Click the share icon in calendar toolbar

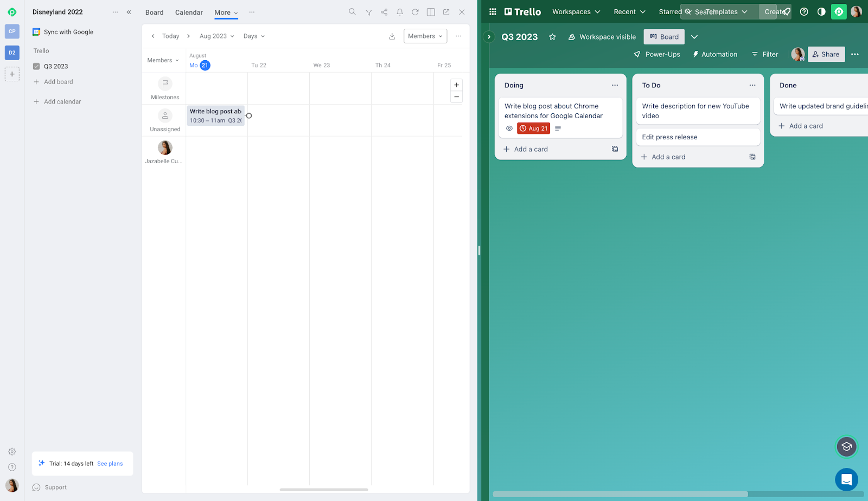384,12
